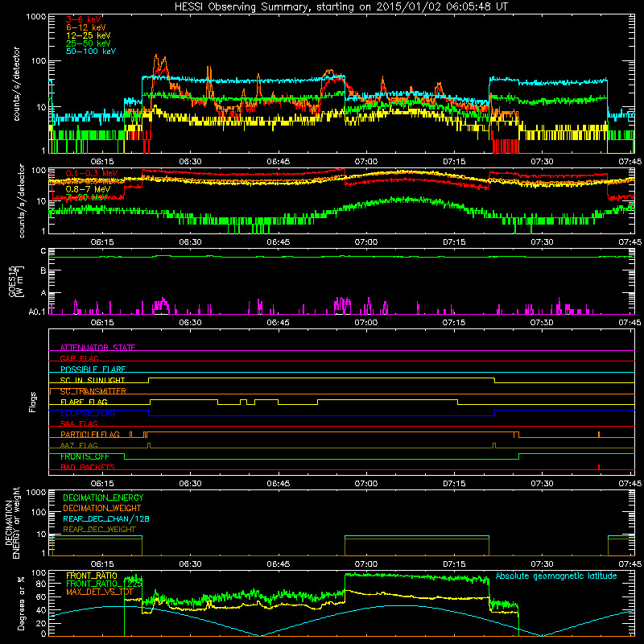Click the GAP_FLAG label

pyautogui.click(x=79, y=358)
